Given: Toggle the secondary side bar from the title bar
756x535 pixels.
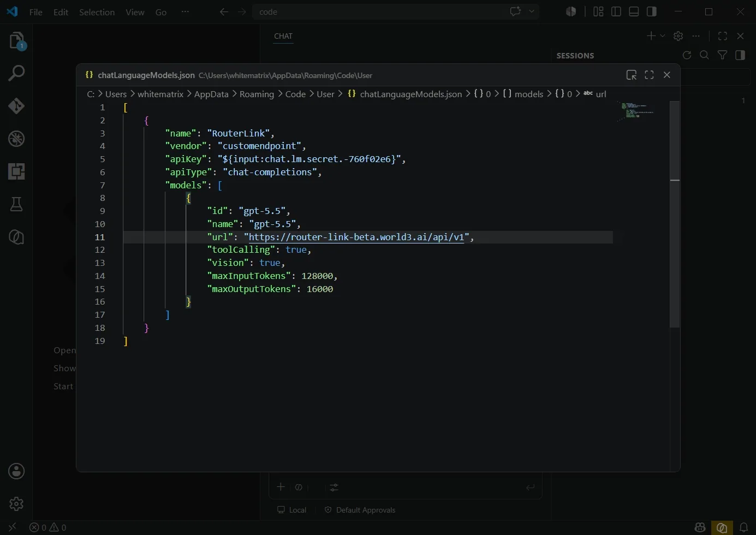Looking at the screenshot, I should (x=652, y=11).
